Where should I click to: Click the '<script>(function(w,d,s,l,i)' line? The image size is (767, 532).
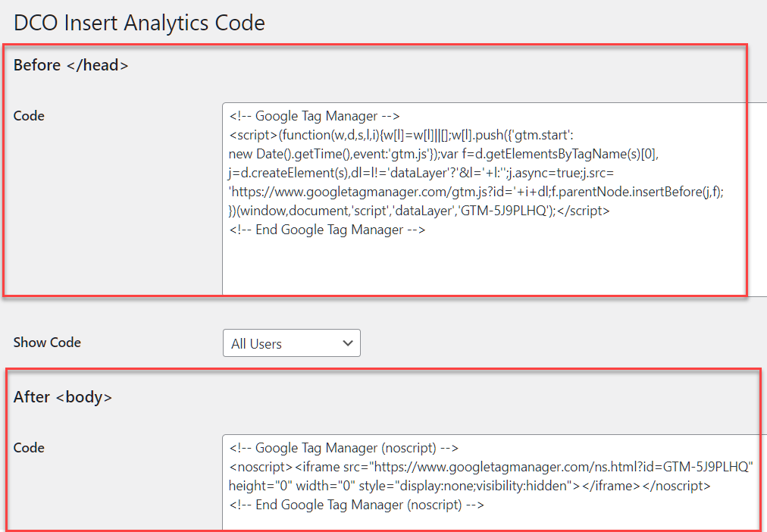pyautogui.click(x=401, y=135)
